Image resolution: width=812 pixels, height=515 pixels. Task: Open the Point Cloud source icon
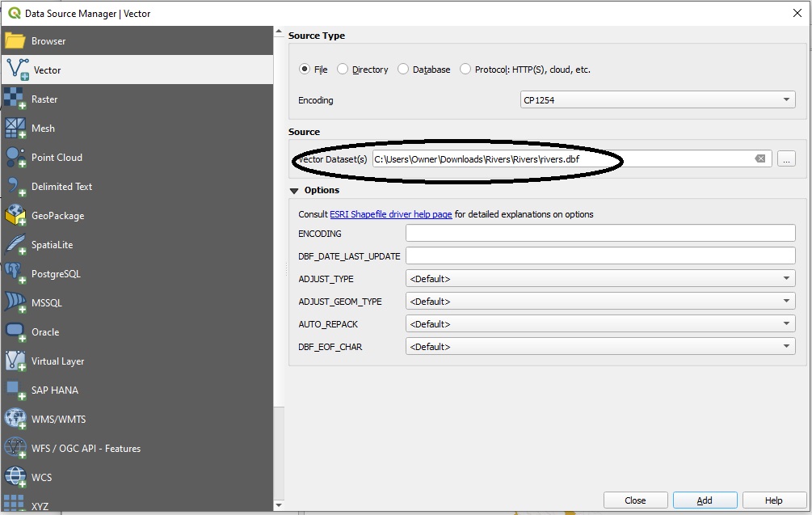[x=15, y=158]
